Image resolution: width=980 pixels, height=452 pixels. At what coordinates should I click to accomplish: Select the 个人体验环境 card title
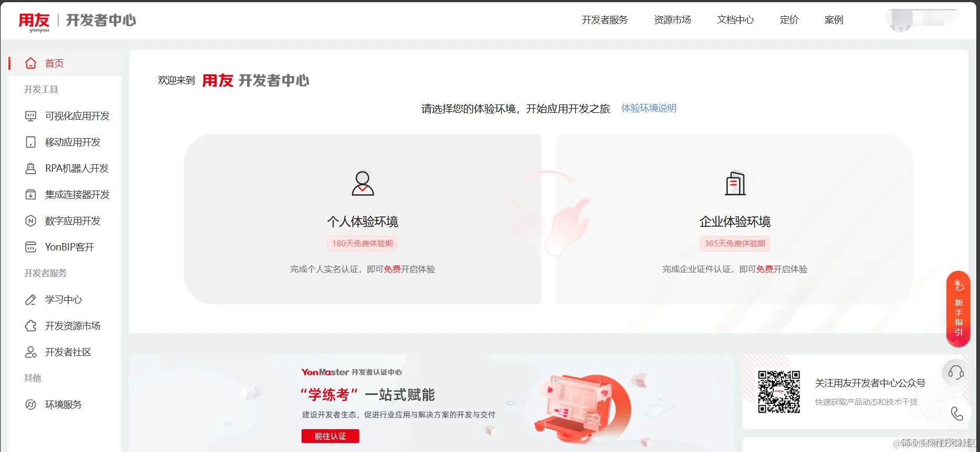363,222
